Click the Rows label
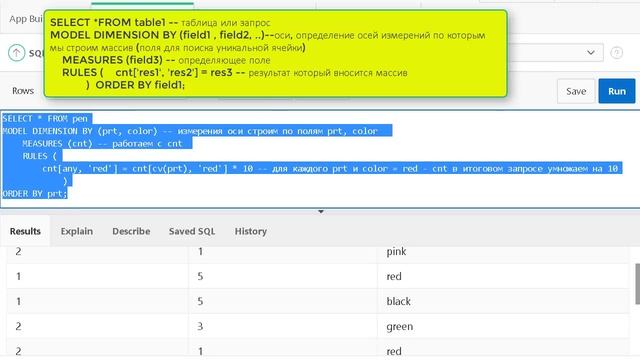 point(23,91)
